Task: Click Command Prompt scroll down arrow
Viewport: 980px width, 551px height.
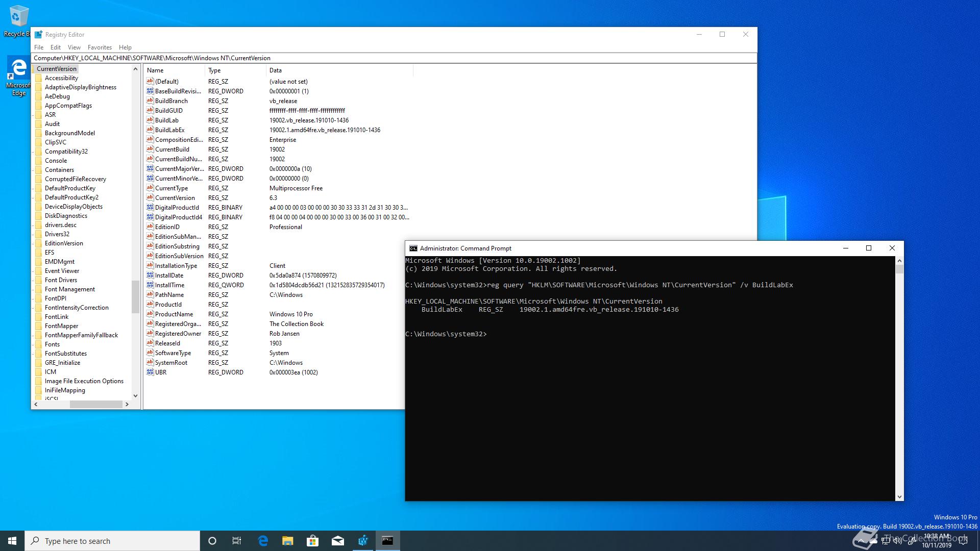Action: 899,496
